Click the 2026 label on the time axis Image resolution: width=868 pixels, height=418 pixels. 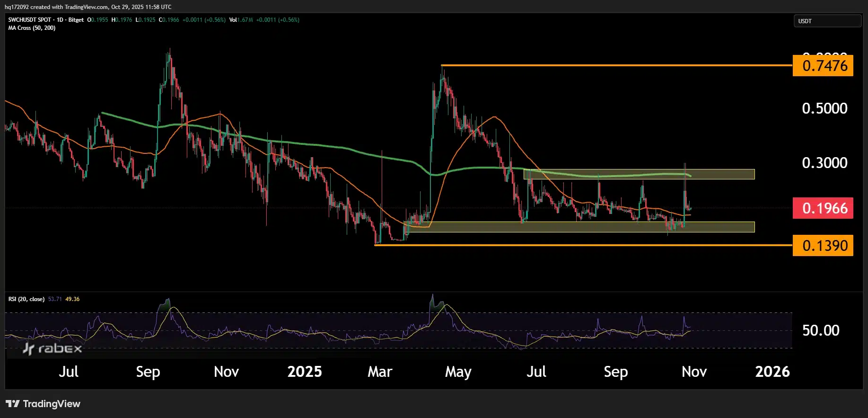pyautogui.click(x=772, y=372)
